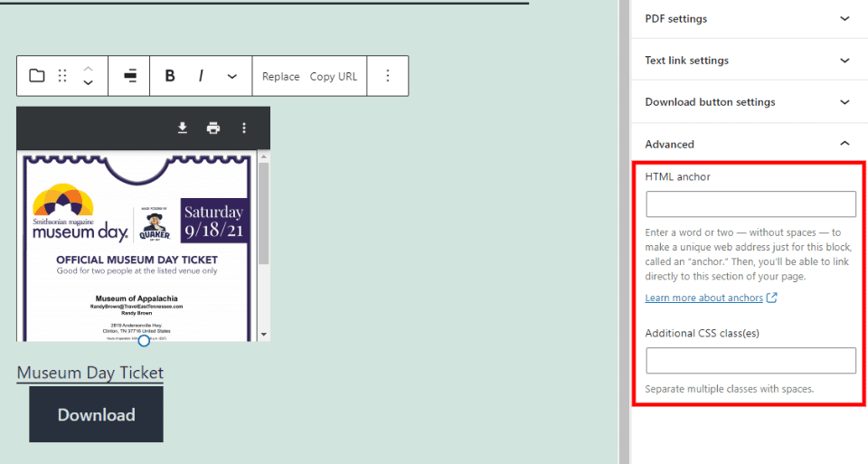Click the Additional CSS class(es) input field
The image size is (868, 464).
click(750, 361)
